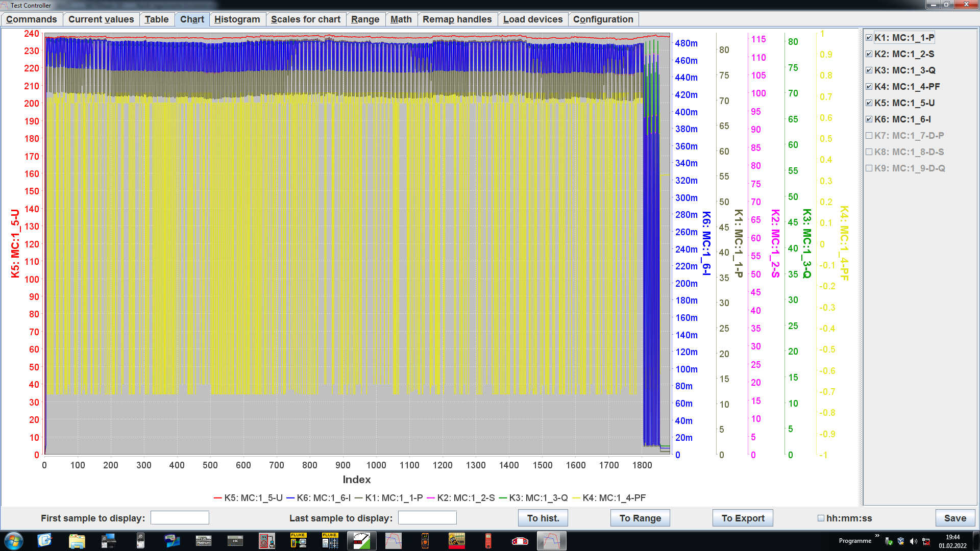Click the To Range button
This screenshot has height=551, width=980.
click(x=640, y=518)
